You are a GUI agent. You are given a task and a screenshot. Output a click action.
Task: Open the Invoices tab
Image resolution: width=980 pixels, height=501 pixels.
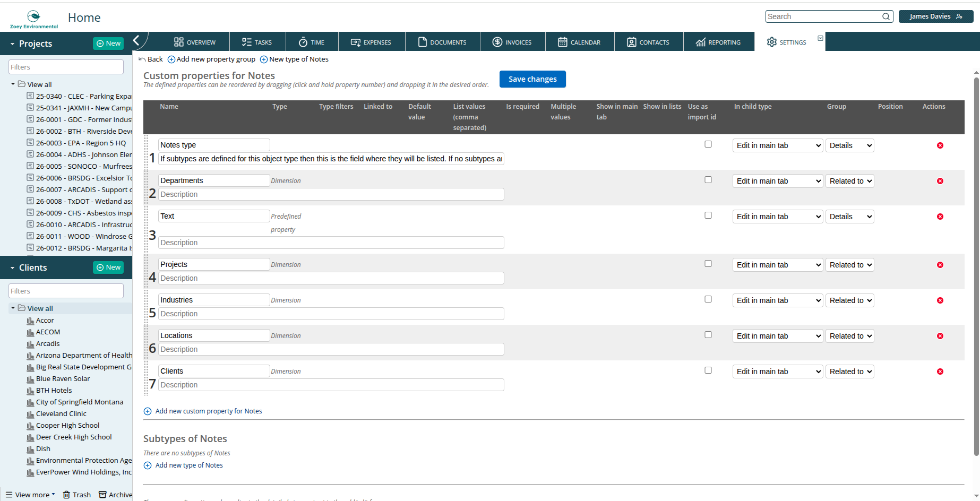512,42
